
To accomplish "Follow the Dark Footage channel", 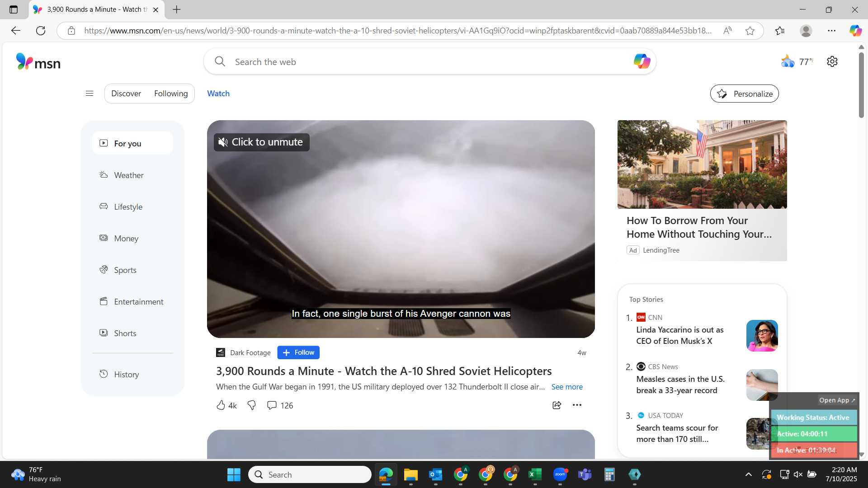I will click(x=298, y=352).
